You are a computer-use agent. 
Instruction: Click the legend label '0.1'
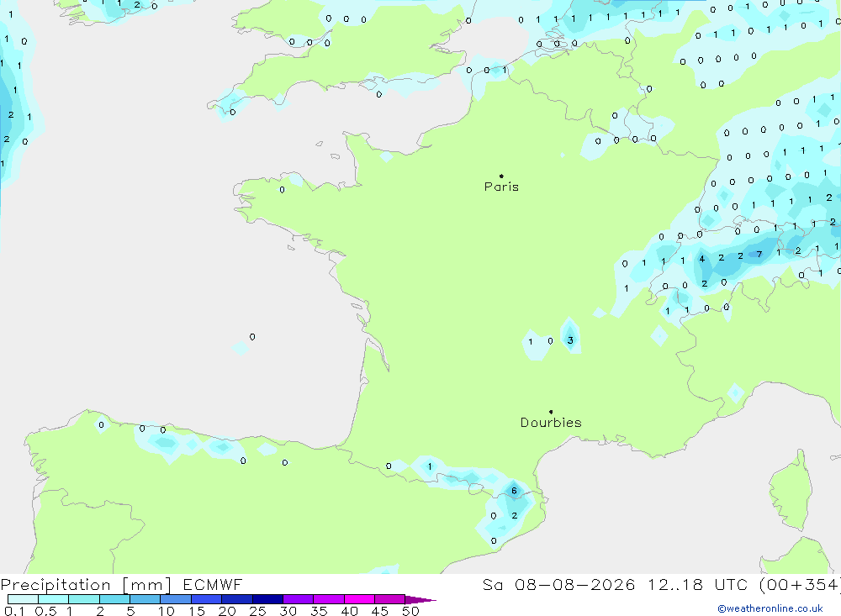pos(14,611)
